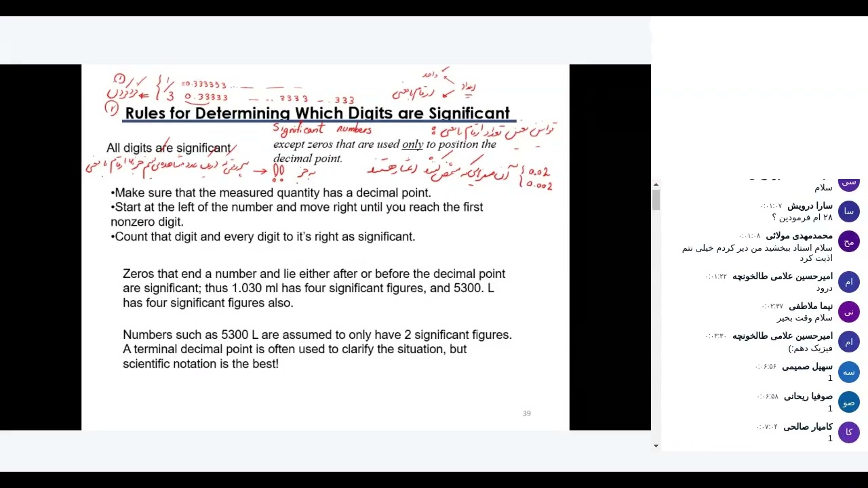Select the name 'سهیل صمیمی' in chat
Image resolution: width=868 pixels, height=488 pixels.
point(807,367)
